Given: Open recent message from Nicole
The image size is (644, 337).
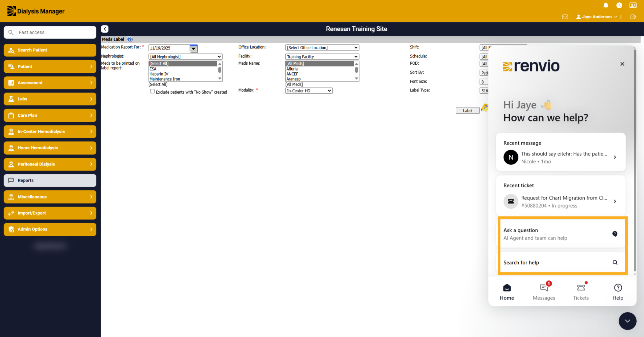Looking at the screenshot, I should click(x=561, y=157).
